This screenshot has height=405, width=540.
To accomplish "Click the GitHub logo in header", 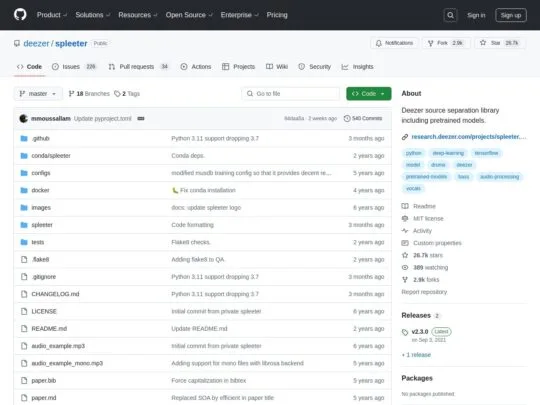I will tap(20, 15).
